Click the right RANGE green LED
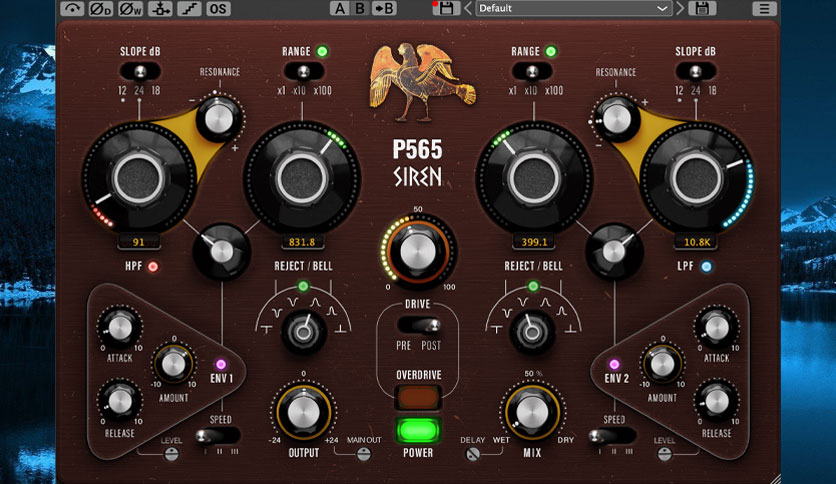 [x=551, y=51]
